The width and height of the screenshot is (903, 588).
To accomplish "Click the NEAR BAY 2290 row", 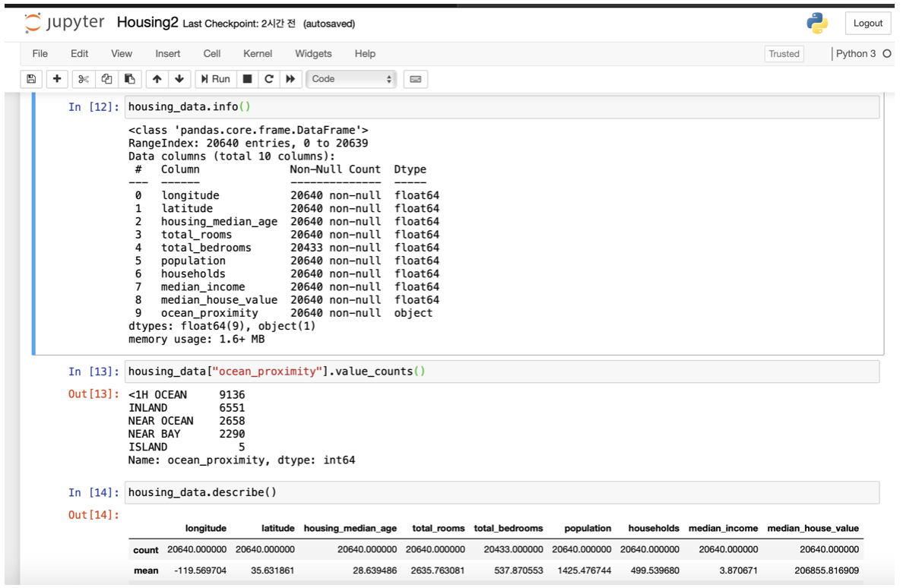I will coord(186,434).
